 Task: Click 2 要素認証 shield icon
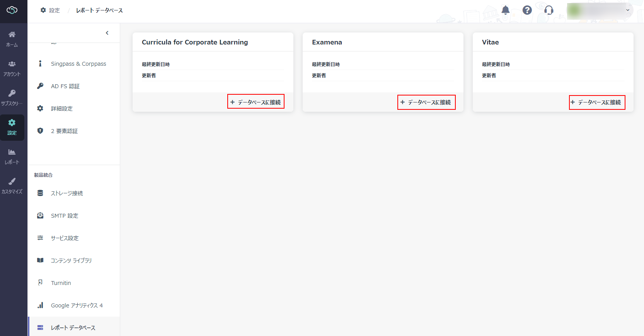pos(40,131)
